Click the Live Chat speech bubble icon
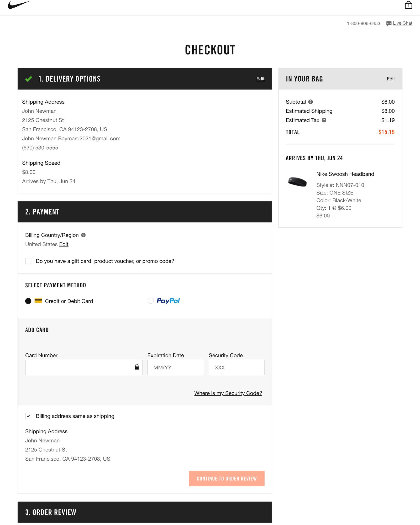This screenshot has height=525, width=420. (388, 24)
